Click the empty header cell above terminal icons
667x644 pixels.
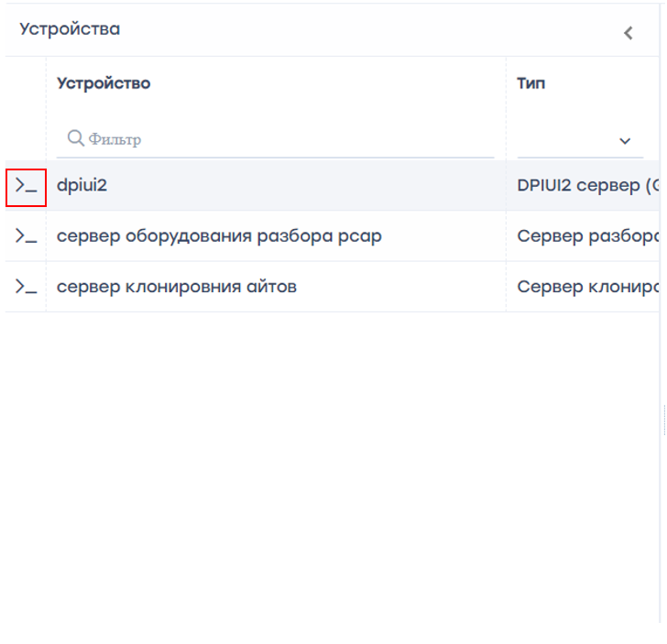tap(26, 83)
